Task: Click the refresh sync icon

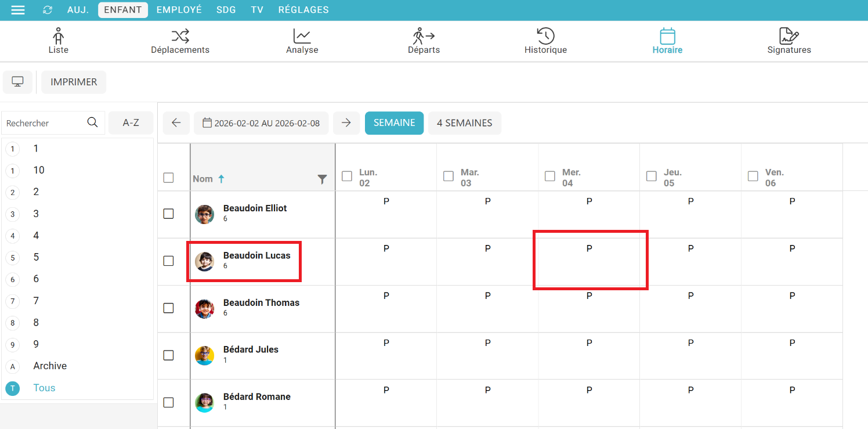Action: tap(48, 10)
